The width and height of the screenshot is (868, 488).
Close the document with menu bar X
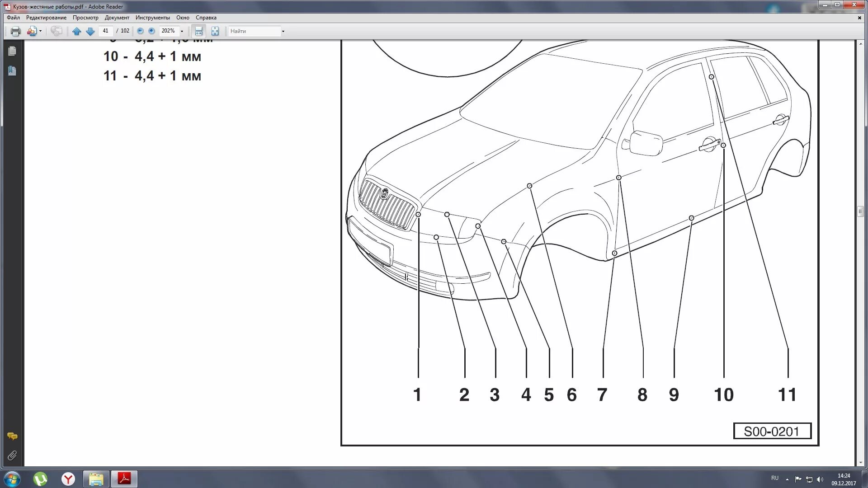click(859, 18)
